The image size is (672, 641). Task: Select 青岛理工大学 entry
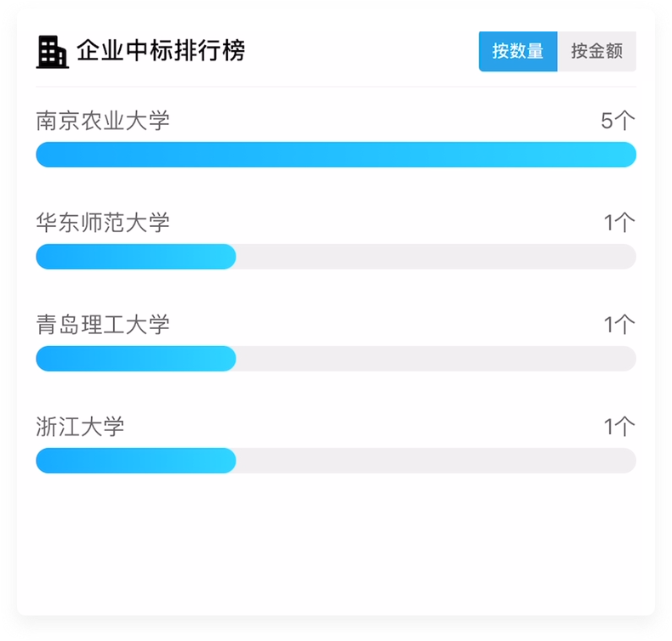coord(103,325)
